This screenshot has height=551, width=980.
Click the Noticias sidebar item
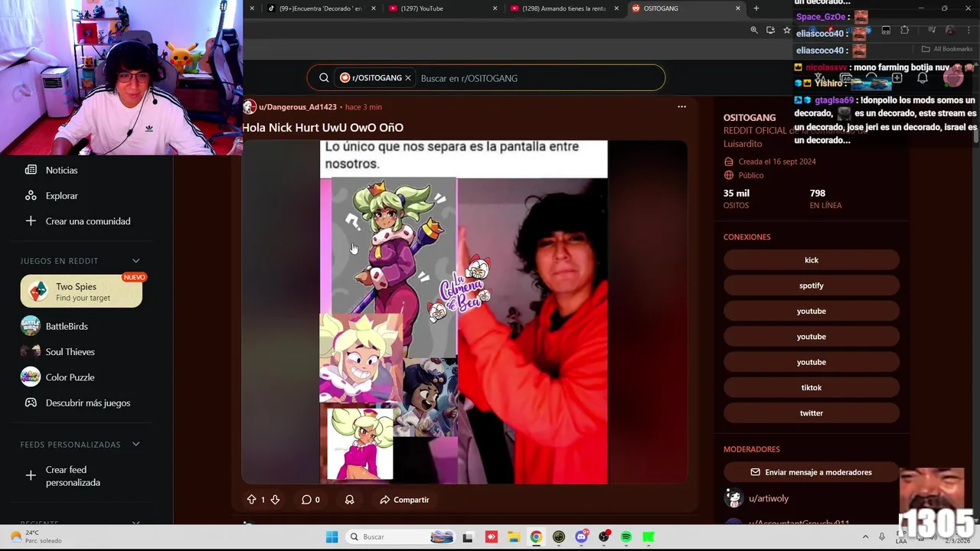click(61, 170)
